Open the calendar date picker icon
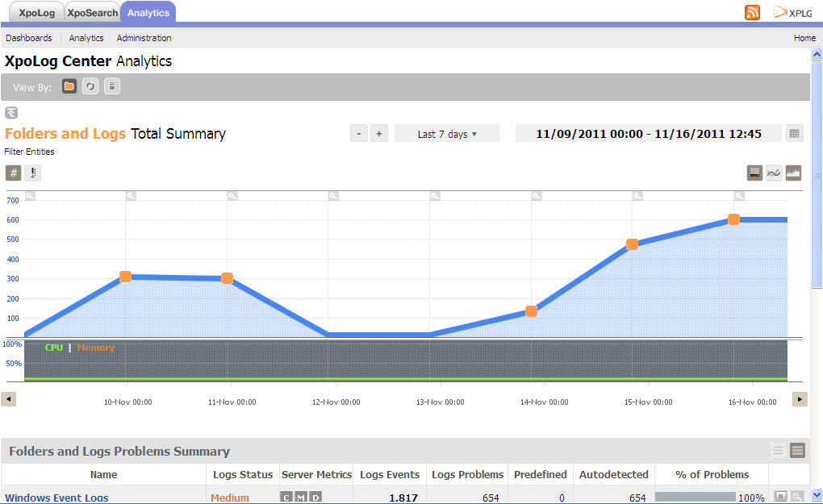Viewport: 823px width, 504px height. (x=795, y=134)
